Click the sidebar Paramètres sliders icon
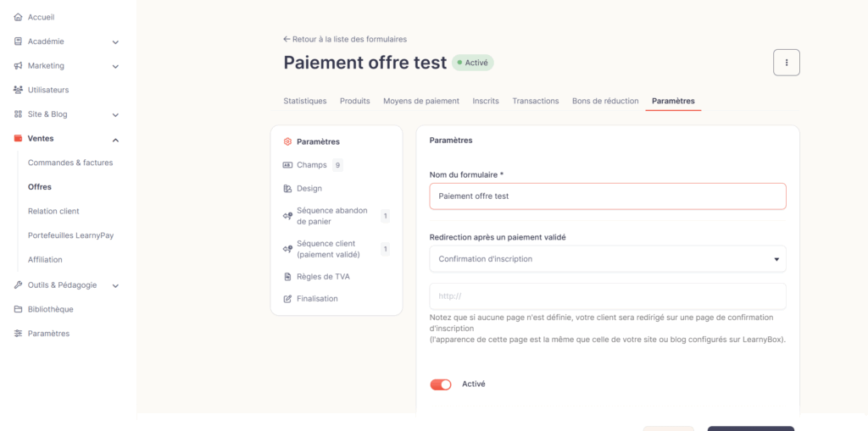 pyautogui.click(x=18, y=334)
